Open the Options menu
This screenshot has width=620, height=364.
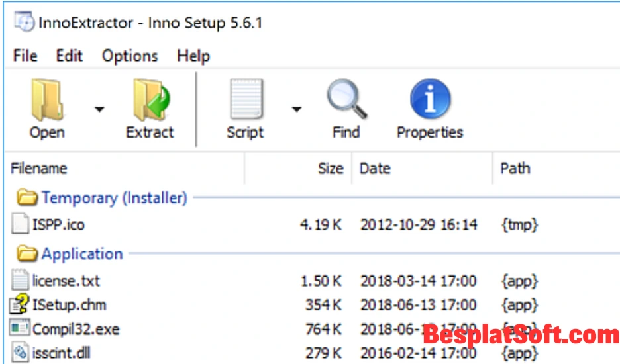pos(130,56)
